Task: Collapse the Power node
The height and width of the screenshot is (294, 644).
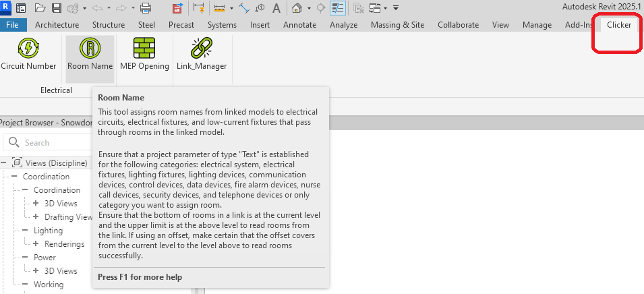Action: click(25, 258)
